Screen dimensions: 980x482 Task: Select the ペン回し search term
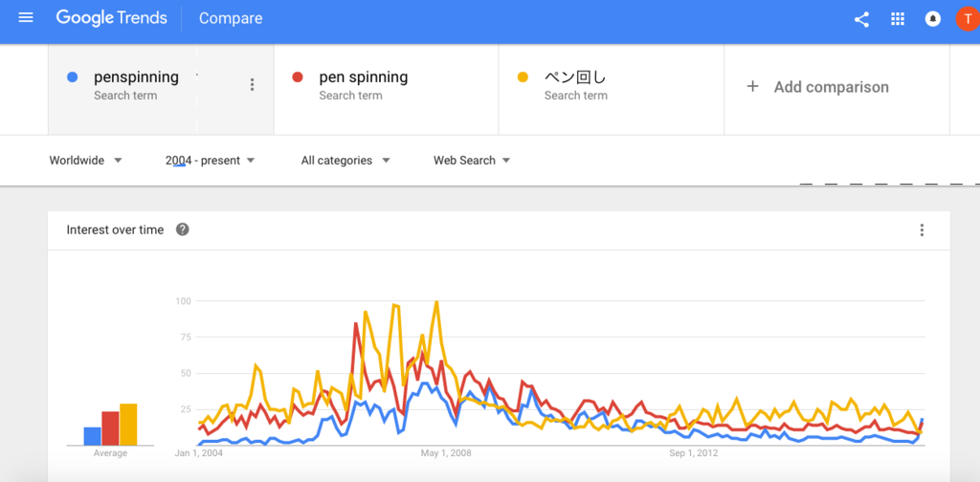[576, 85]
